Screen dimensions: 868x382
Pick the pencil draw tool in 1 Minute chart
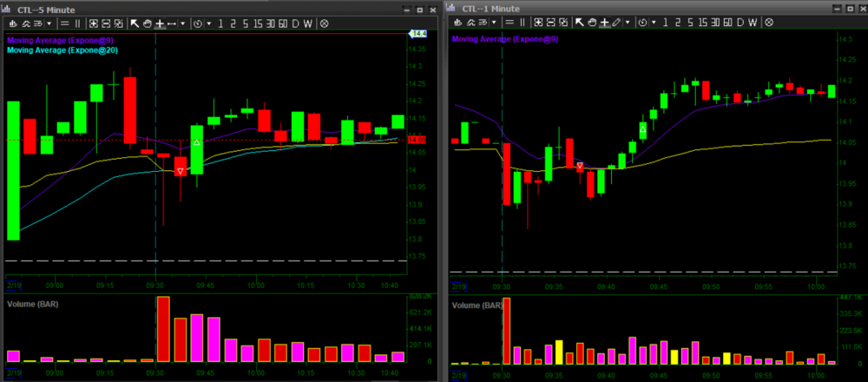tap(615, 23)
